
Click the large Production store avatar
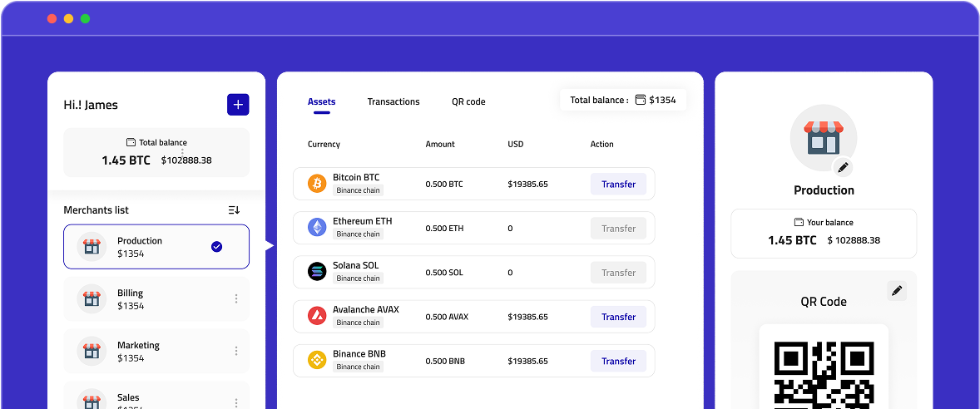(823, 138)
